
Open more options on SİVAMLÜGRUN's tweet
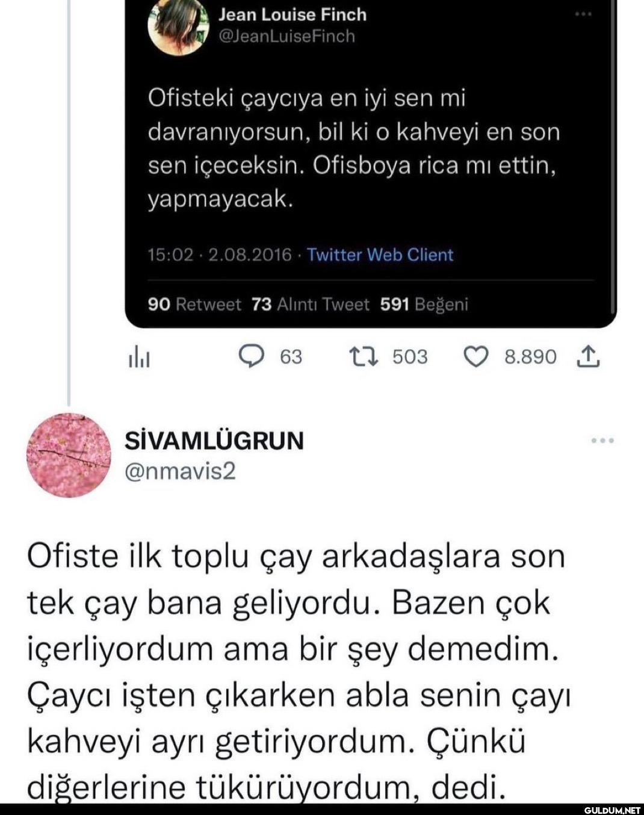click(602, 441)
